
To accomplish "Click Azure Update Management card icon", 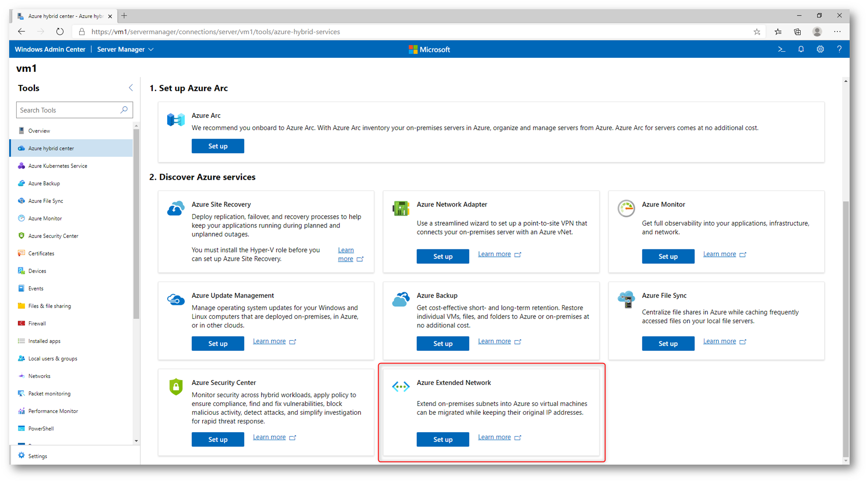I will click(176, 300).
